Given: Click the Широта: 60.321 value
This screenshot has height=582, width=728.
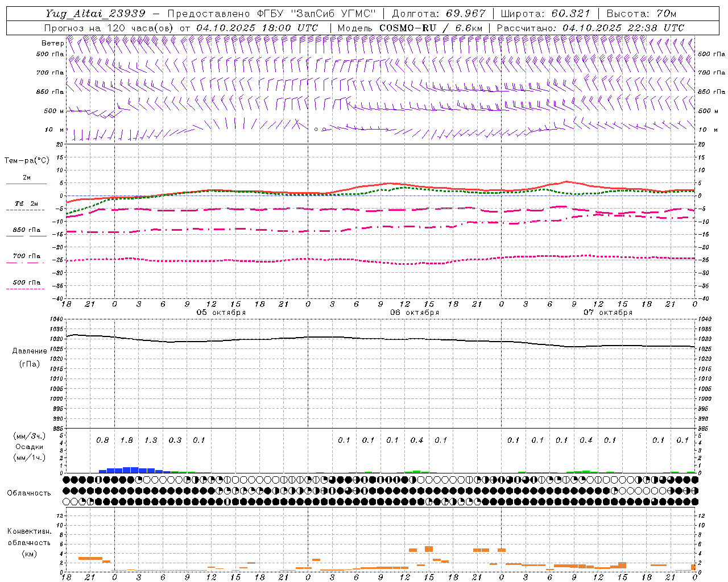Looking at the screenshot, I should click(546, 14).
